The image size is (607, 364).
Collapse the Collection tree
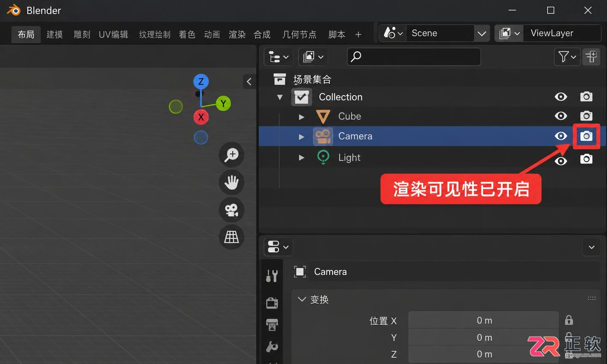pyautogui.click(x=279, y=97)
